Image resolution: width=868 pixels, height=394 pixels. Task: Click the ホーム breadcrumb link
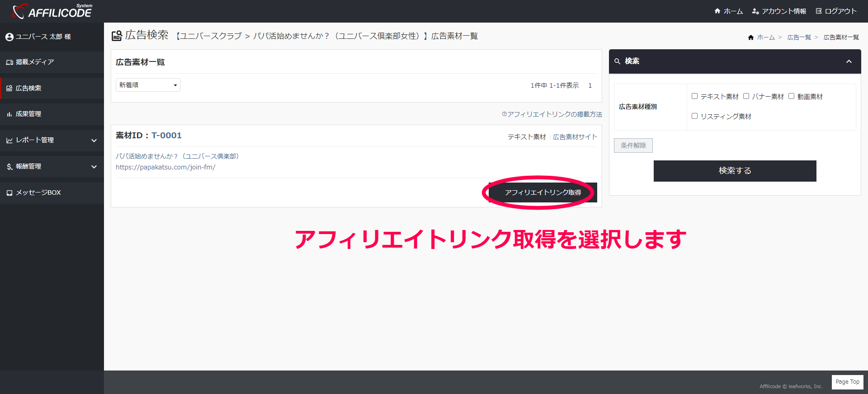(x=766, y=38)
